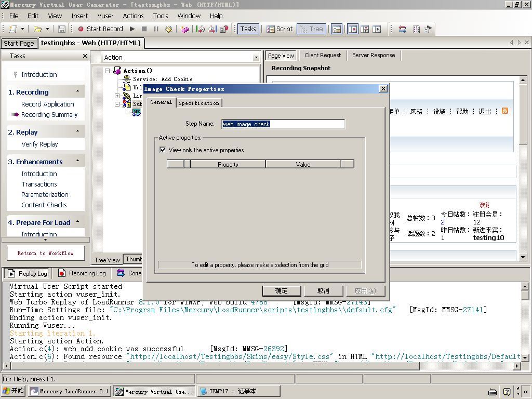This screenshot has height=399, width=532.
Task: Switch to the Start Page tab
Action: tap(19, 44)
